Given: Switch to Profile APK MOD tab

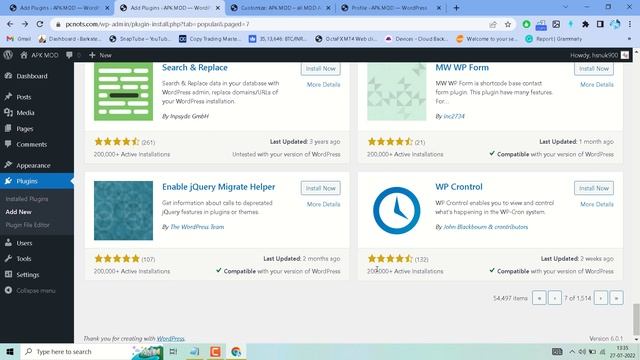Looking at the screenshot, I should tap(391, 8).
